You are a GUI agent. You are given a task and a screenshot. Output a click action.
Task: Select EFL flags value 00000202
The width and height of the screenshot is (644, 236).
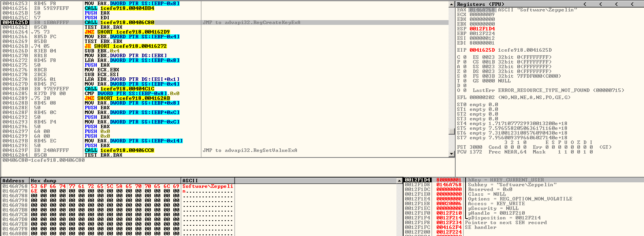click(482, 97)
